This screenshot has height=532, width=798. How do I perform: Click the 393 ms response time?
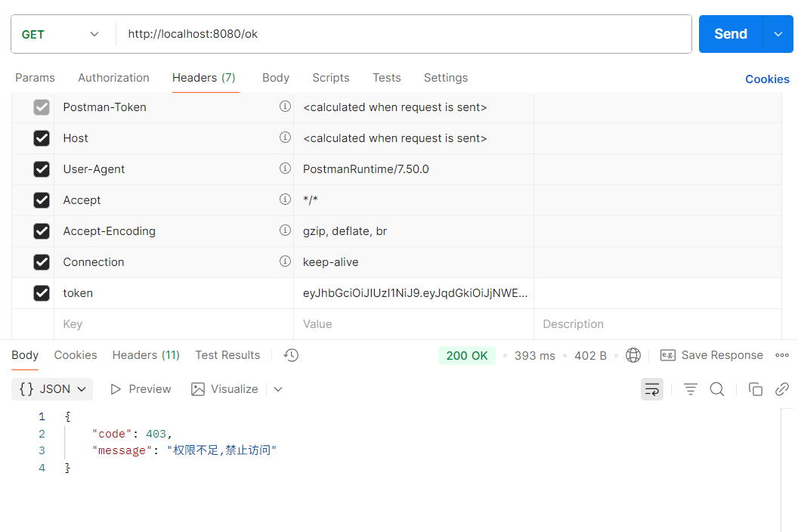click(534, 356)
